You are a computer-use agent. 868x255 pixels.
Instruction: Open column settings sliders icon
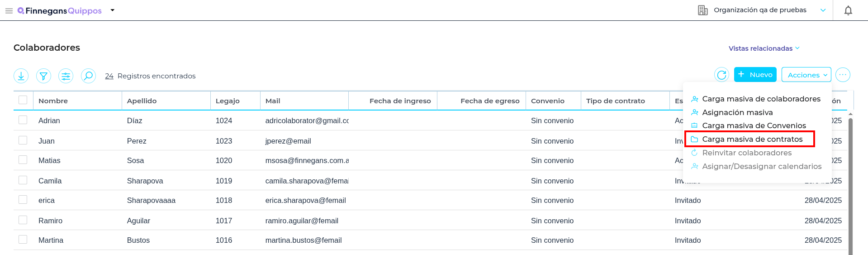tap(66, 76)
